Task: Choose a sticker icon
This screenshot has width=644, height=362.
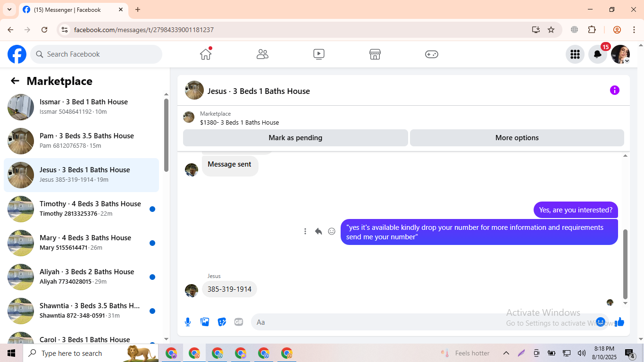Action: tap(222, 322)
